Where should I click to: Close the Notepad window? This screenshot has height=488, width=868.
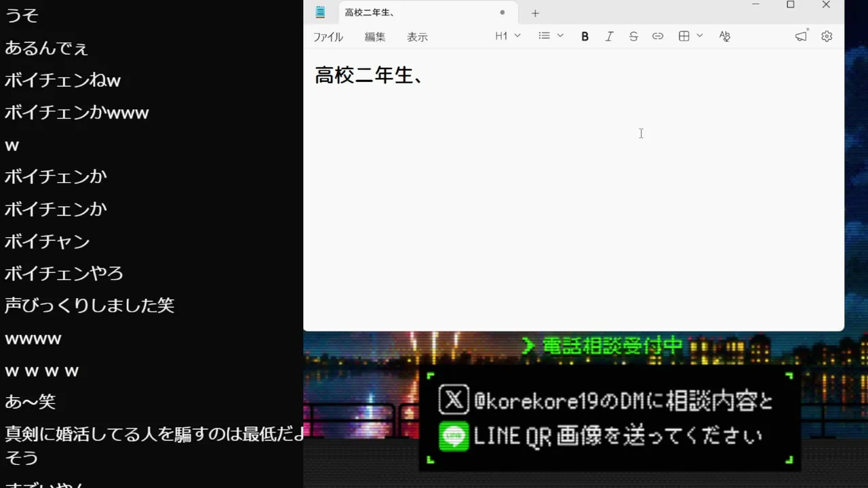(826, 5)
